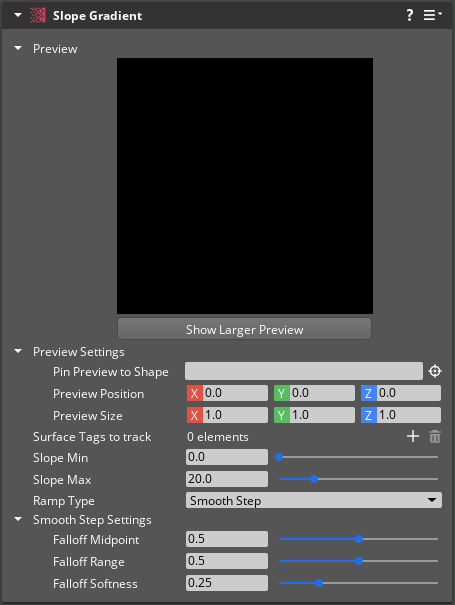Click the Surface Tags to track label
This screenshot has height=605, width=455.
[x=92, y=437]
